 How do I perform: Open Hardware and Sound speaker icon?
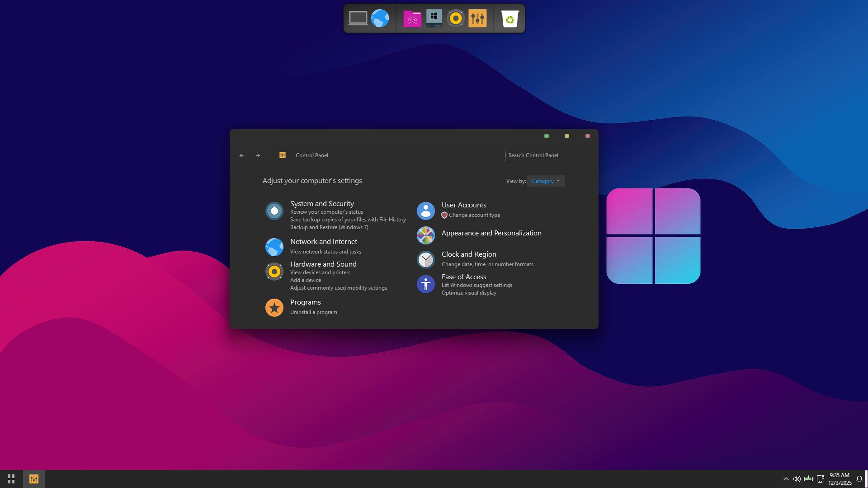pyautogui.click(x=274, y=272)
